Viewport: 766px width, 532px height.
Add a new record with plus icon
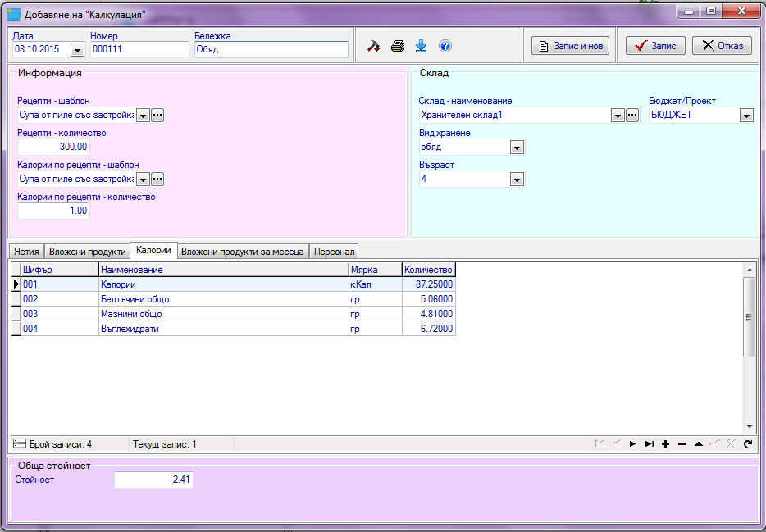point(665,443)
